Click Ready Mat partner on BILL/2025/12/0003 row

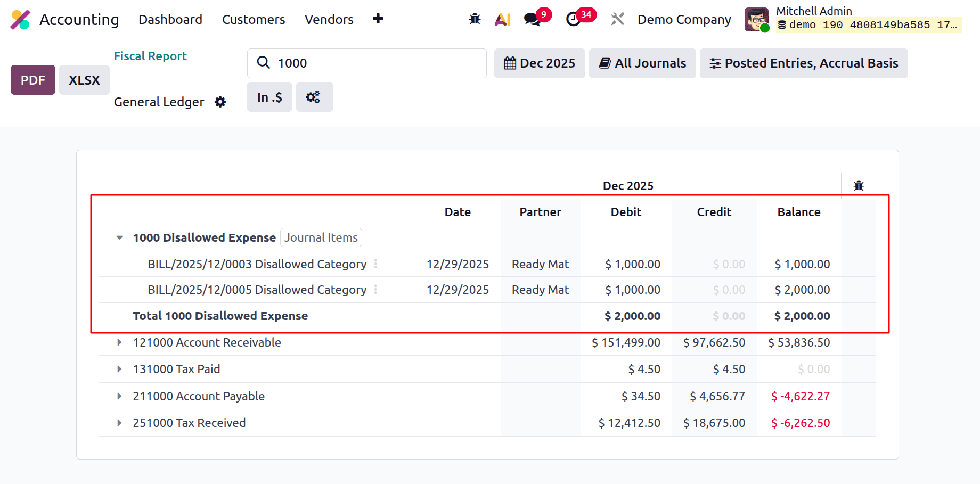click(x=540, y=264)
